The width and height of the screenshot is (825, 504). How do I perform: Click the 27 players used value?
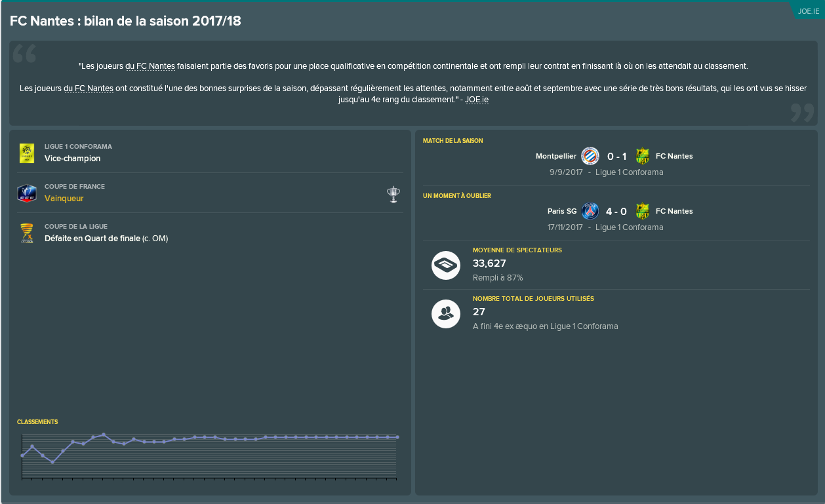coord(479,312)
